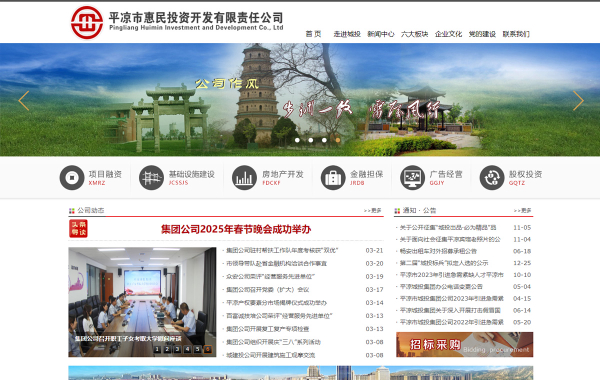
Task: Open news 集团公司开展复工复产专项检查
Action: [267, 329]
